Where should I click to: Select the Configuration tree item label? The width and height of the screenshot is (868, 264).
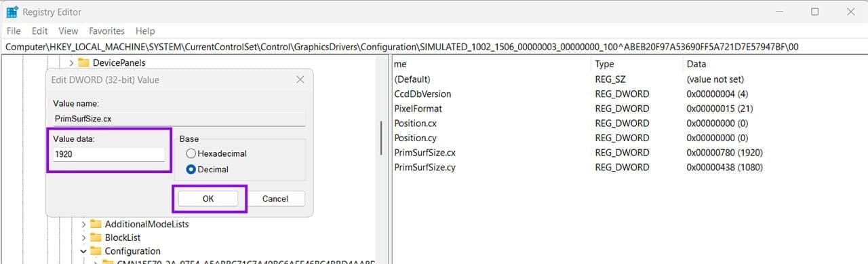132,251
